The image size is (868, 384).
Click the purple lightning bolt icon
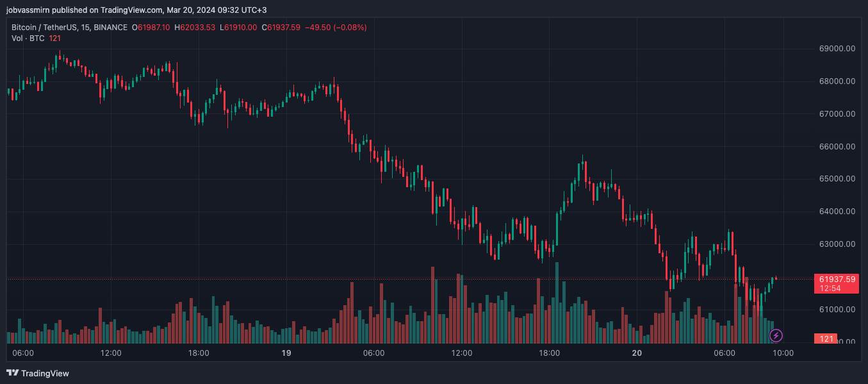[776, 335]
